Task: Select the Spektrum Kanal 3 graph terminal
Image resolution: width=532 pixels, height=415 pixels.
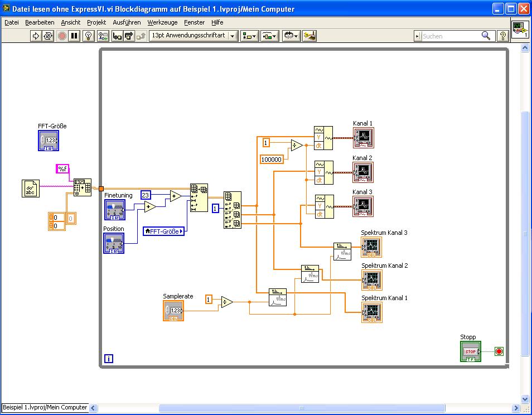Action: point(371,247)
